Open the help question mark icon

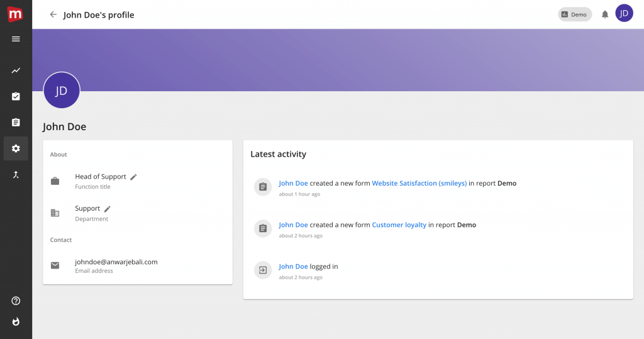[16, 301]
